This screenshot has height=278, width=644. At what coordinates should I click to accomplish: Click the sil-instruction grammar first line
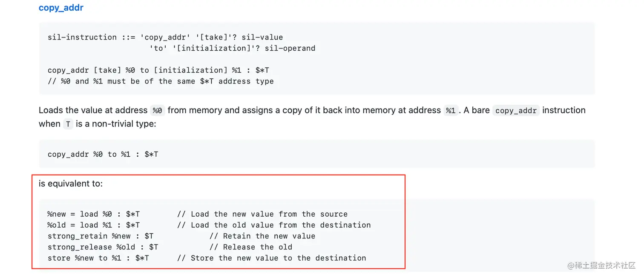[165, 37]
